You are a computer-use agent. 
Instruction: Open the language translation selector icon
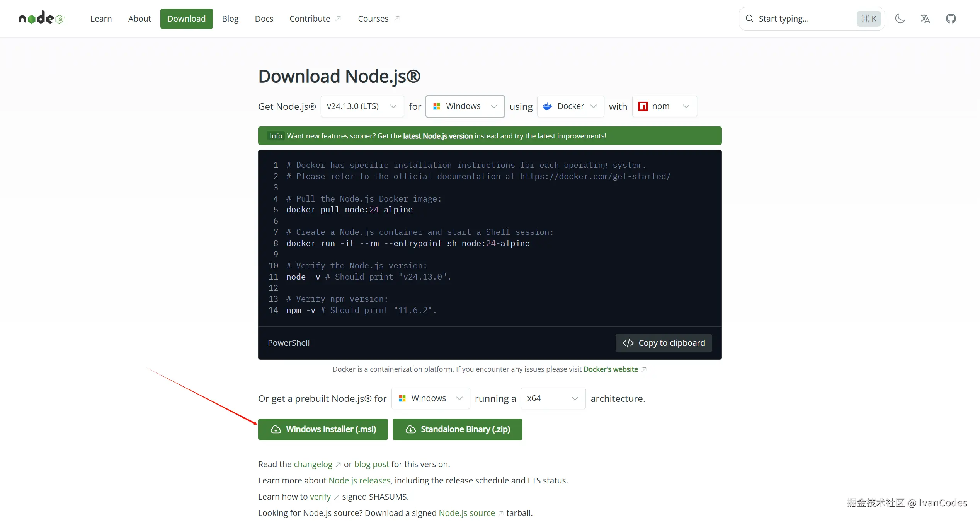click(925, 19)
